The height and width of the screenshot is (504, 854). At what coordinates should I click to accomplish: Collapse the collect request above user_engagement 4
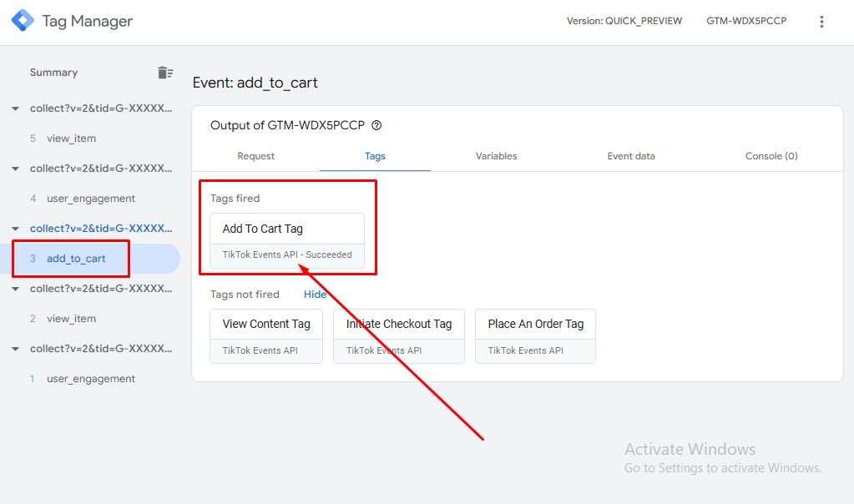[x=15, y=169]
